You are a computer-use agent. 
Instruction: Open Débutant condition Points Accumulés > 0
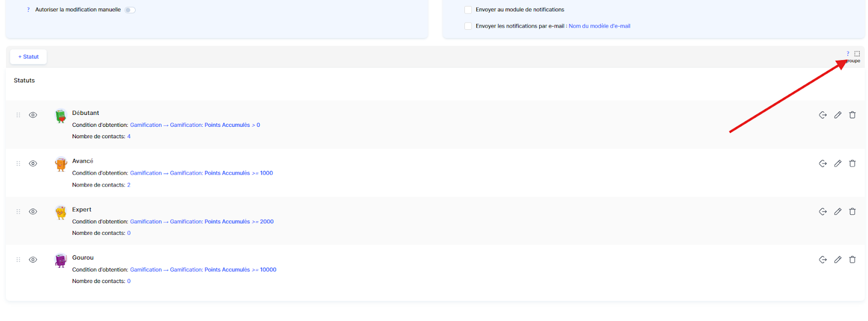(x=195, y=125)
